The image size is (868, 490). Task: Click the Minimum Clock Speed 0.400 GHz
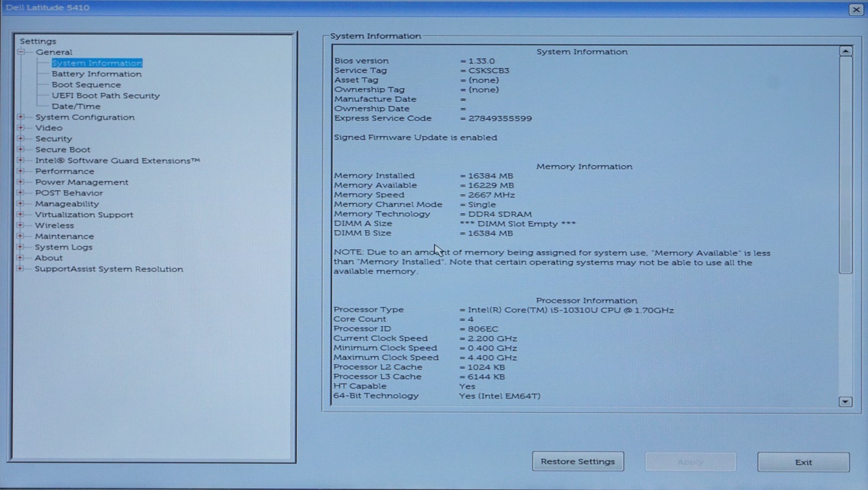coord(492,348)
